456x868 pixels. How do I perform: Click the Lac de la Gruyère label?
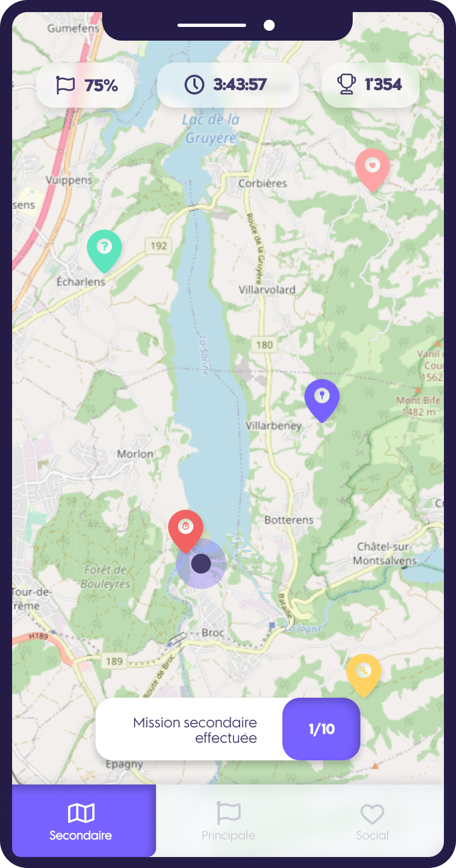pos(211,129)
